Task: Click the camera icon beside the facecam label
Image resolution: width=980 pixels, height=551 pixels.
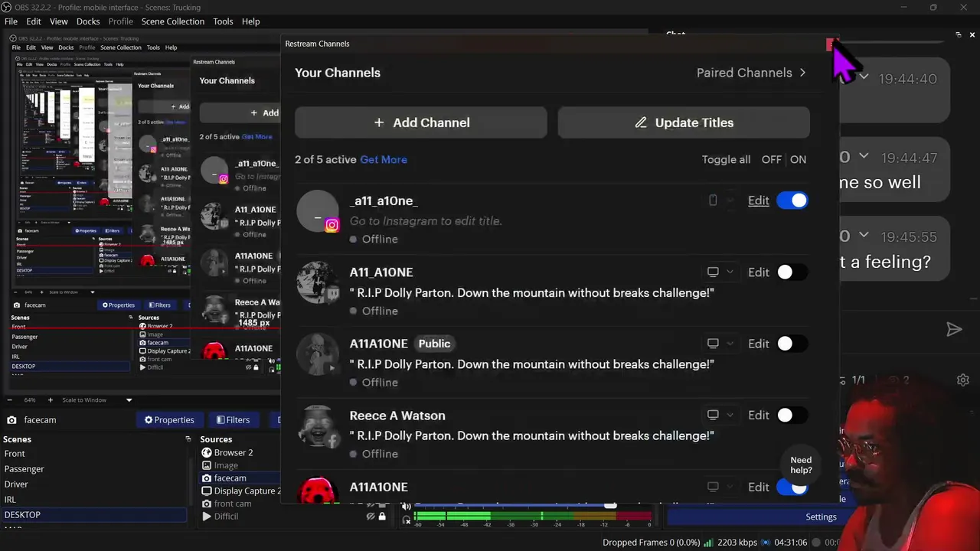Action: coord(12,420)
